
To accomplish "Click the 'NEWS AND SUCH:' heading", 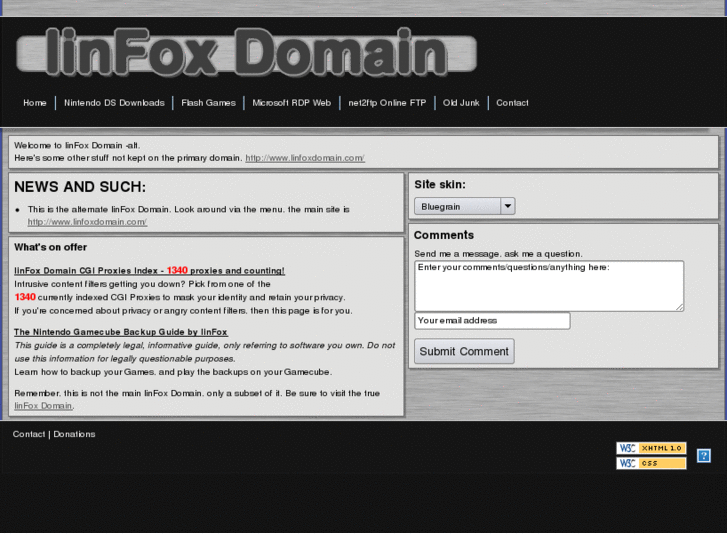I will (80, 187).
